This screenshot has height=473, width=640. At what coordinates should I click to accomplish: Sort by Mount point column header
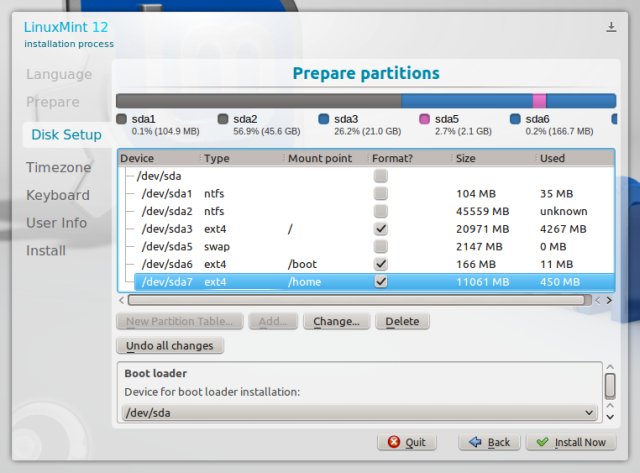pyautogui.click(x=326, y=158)
